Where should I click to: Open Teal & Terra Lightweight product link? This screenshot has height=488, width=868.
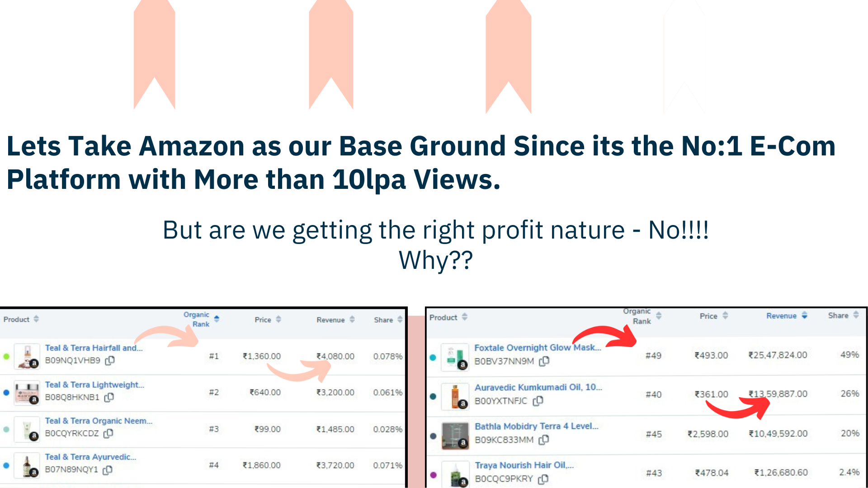[x=94, y=385]
